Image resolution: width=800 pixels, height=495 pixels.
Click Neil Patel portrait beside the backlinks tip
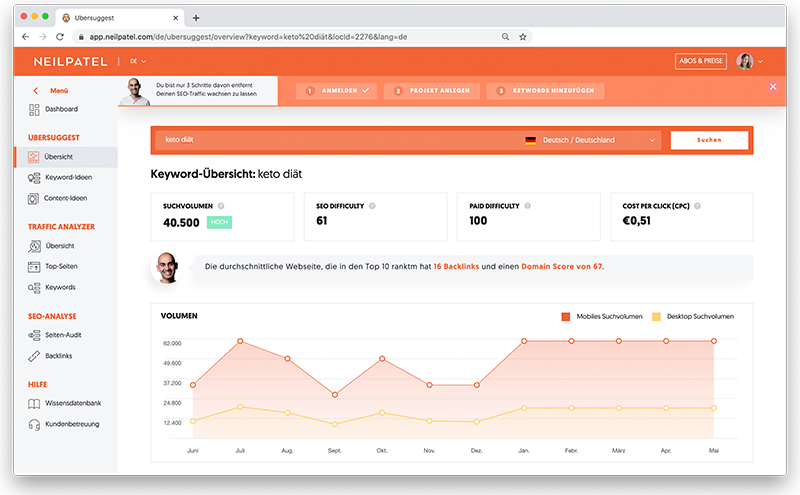[x=167, y=267]
